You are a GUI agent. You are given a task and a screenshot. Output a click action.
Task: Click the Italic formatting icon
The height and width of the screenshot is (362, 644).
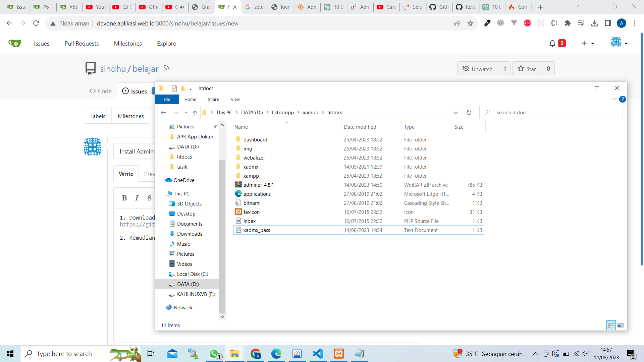(137, 198)
